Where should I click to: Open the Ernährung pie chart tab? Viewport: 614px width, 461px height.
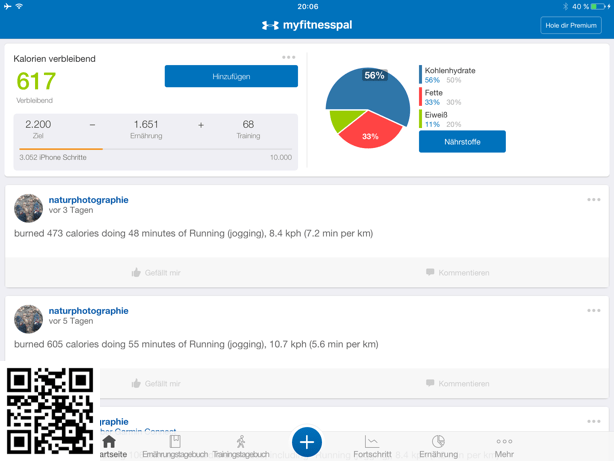pyautogui.click(x=438, y=442)
